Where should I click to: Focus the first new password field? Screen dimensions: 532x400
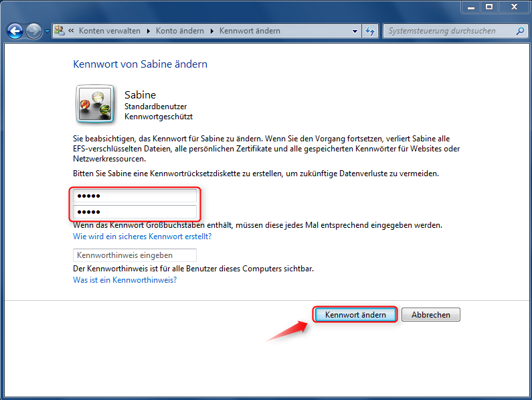pyautogui.click(x=135, y=196)
